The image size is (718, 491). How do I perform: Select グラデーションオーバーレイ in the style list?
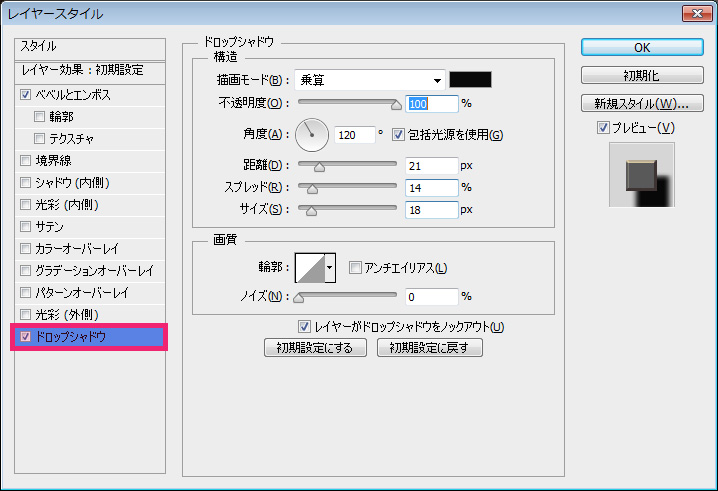click(94, 271)
